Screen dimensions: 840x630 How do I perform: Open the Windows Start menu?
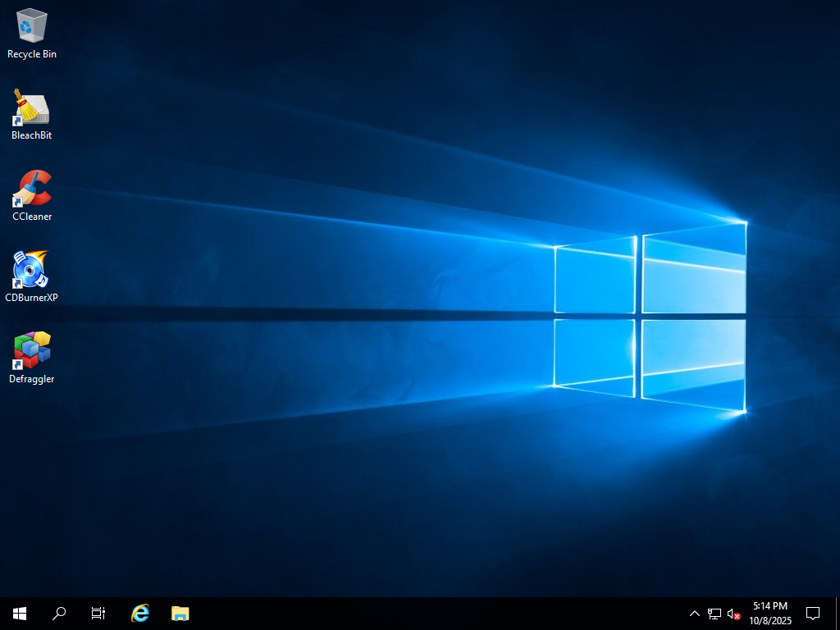click(20, 614)
